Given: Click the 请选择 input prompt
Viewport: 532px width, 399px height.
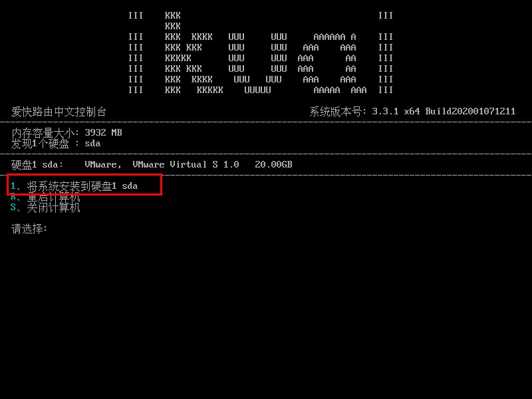Looking at the screenshot, I should coord(29,229).
